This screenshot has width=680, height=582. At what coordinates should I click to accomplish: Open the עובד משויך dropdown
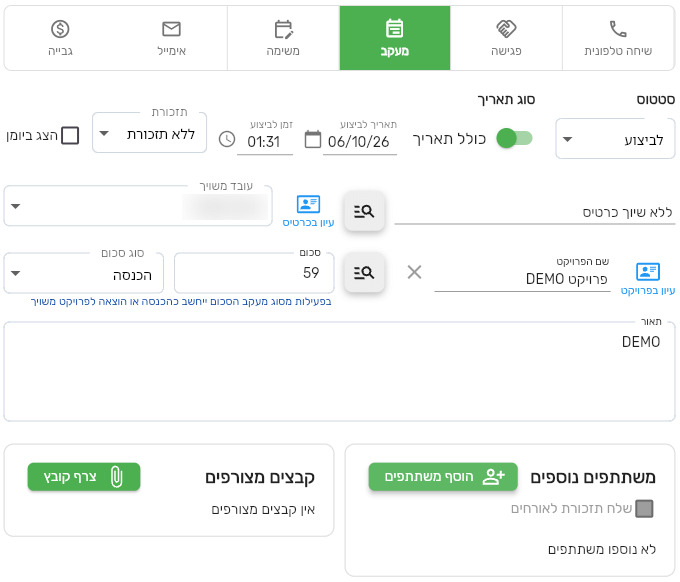(138, 206)
